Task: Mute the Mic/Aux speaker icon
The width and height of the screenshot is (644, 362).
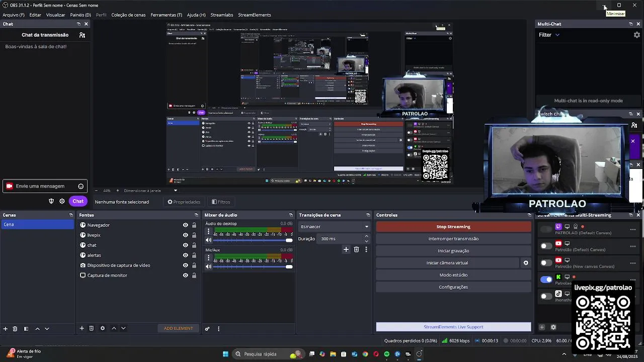Action: click(209, 266)
